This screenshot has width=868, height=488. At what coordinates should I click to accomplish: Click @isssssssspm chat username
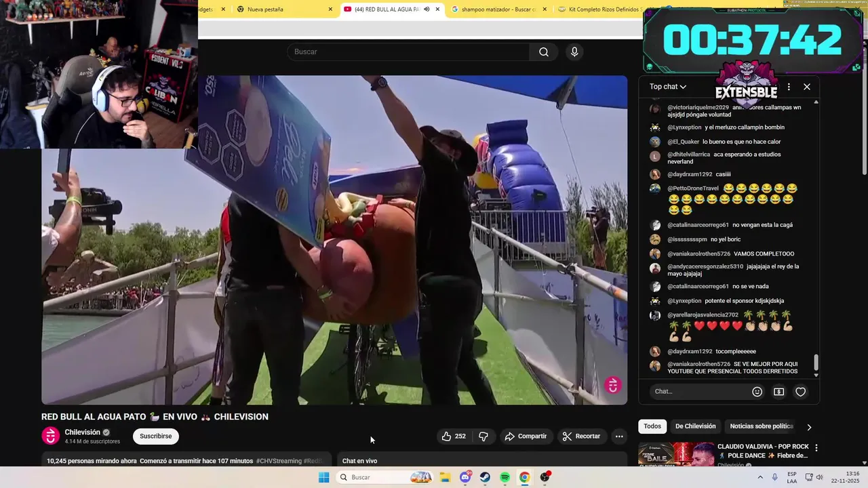tap(687, 239)
